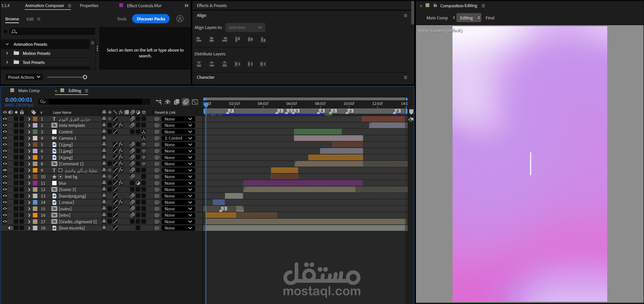Click timeline marker 7 on the ruler
Screen dimensions: 644x304
click(230, 111)
